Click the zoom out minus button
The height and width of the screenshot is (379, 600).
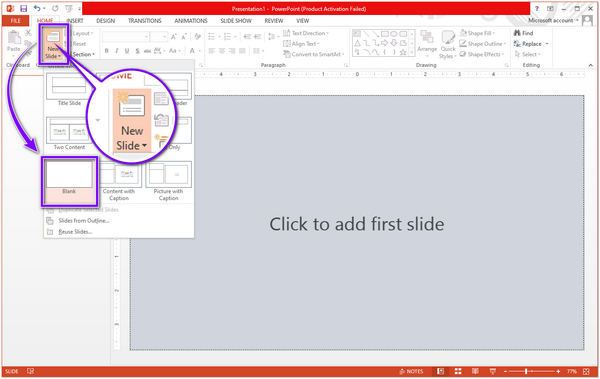click(x=505, y=371)
